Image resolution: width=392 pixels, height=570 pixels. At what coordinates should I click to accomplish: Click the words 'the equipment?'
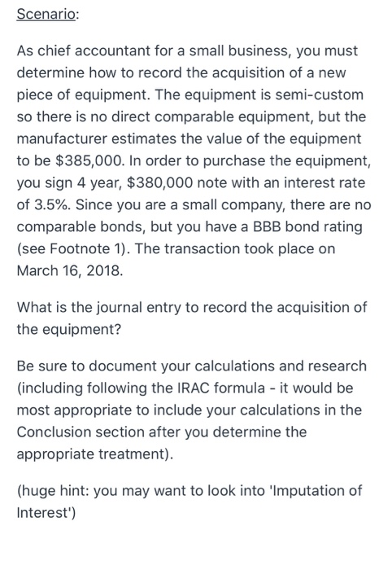tap(68, 330)
